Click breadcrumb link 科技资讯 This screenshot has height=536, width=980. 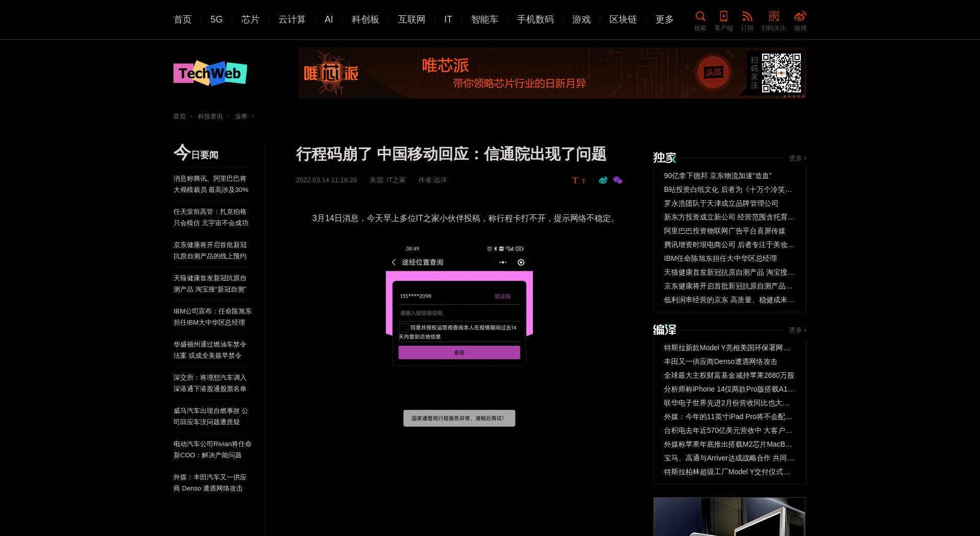[x=210, y=116]
